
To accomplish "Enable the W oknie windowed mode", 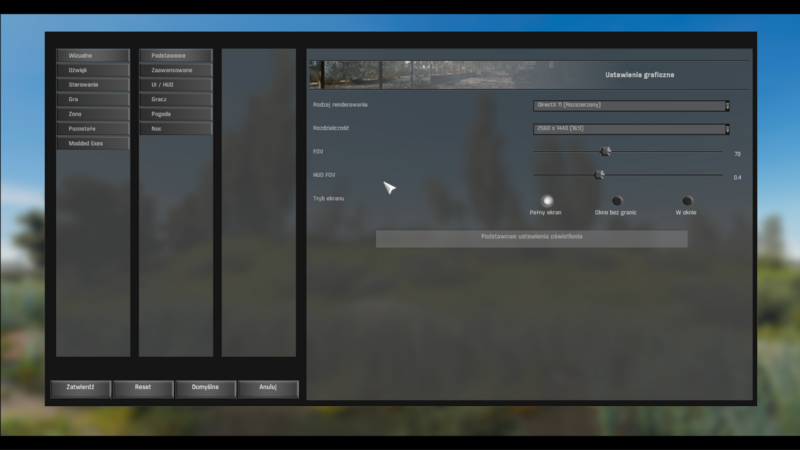I will [687, 201].
